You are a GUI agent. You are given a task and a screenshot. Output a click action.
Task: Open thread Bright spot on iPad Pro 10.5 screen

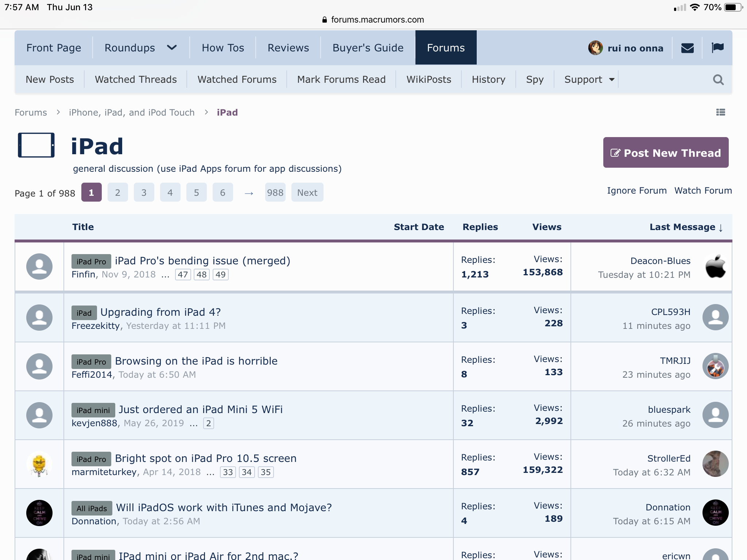click(x=206, y=459)
